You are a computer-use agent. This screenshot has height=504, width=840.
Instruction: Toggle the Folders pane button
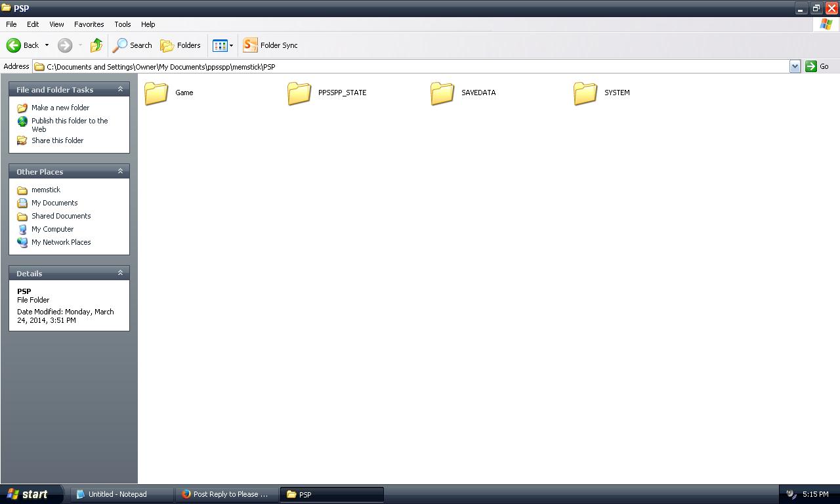(180, 45)
